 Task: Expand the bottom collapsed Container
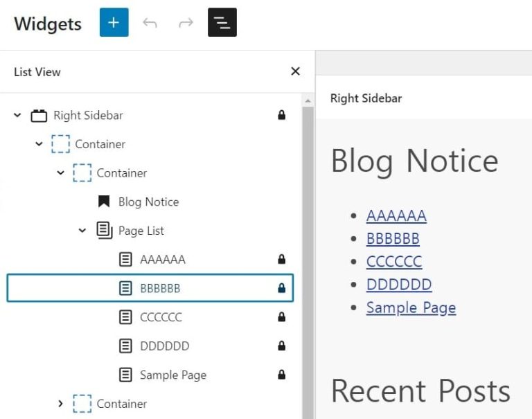click(x=61, y=404)
